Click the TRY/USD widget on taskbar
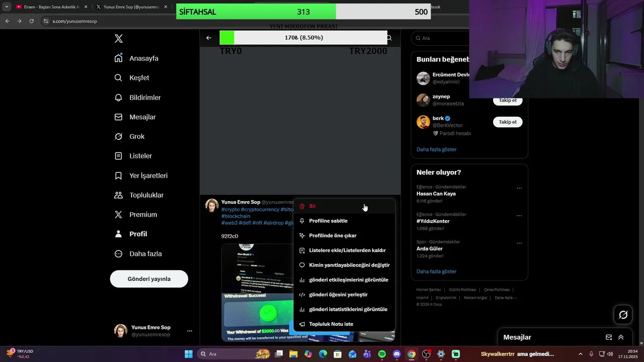 coord(20,354)
